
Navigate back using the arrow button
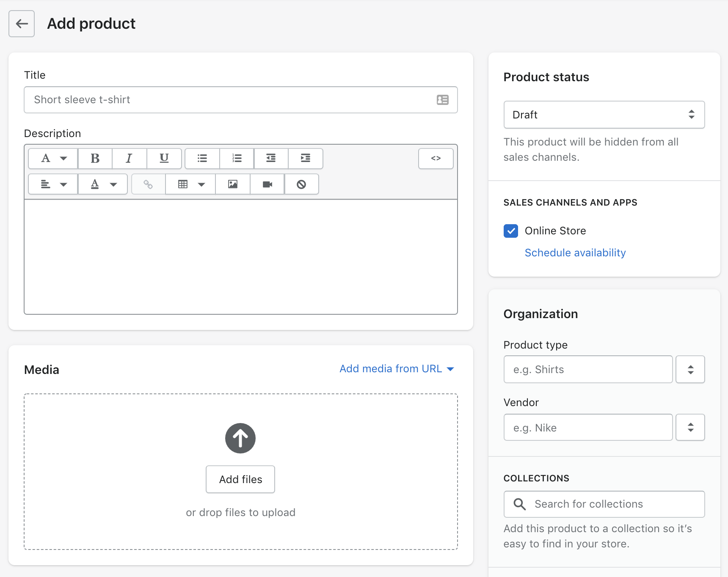pos(21,24)
